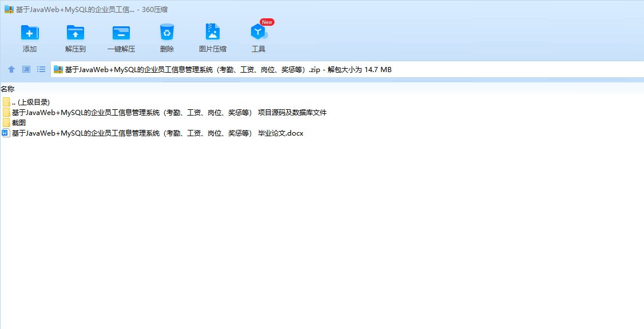The width and height of the screenshot is (644, 329).
Task: Click the New badge on 工具
Action: click(267, 22)
